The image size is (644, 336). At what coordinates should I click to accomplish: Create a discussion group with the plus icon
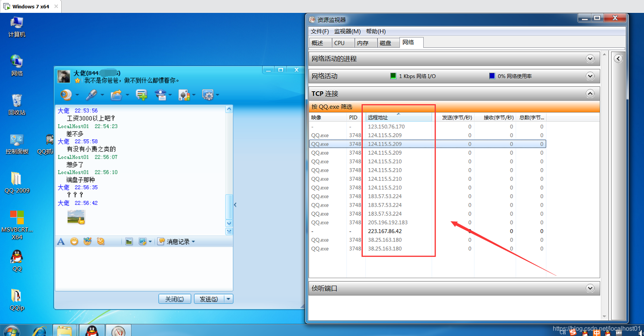click(x=142, y=94)
